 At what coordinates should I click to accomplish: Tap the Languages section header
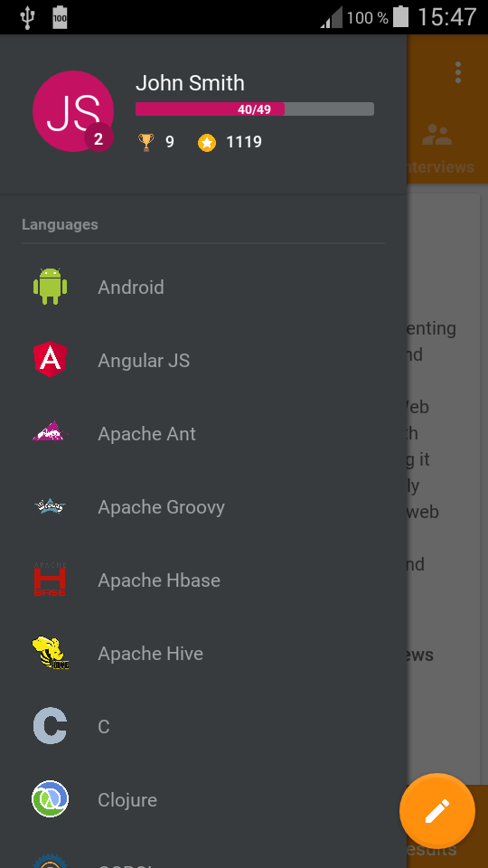60,224
